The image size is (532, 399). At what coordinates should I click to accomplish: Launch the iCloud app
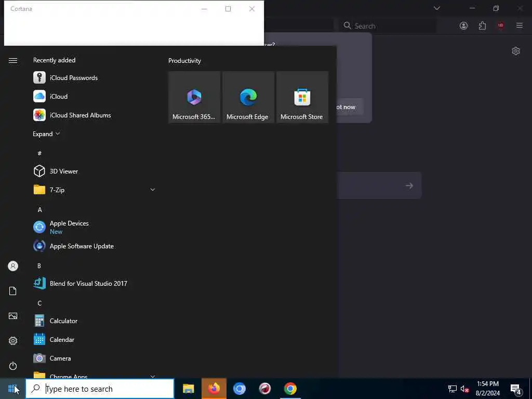95,96
